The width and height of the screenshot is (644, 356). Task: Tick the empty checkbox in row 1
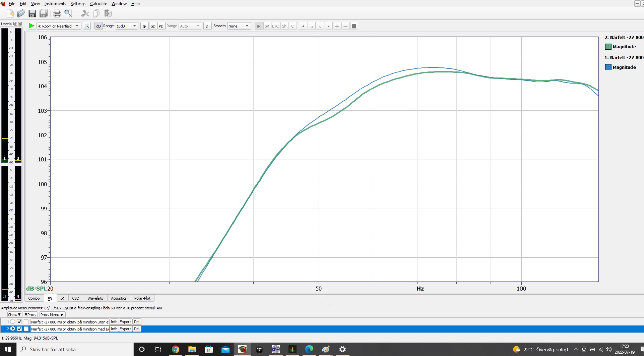pyautogui.click(x=26, y=322)
